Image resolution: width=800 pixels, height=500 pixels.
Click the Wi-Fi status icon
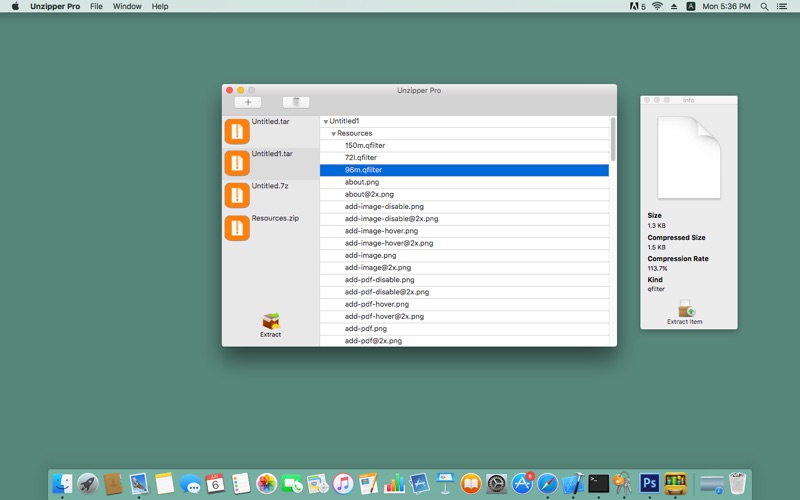pyautogui.click(x=657, y=6)
